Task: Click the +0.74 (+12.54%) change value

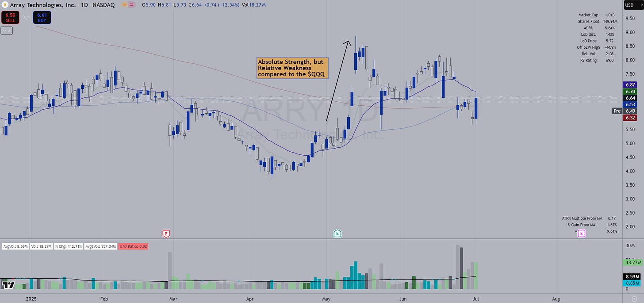Action: [221, 5]
